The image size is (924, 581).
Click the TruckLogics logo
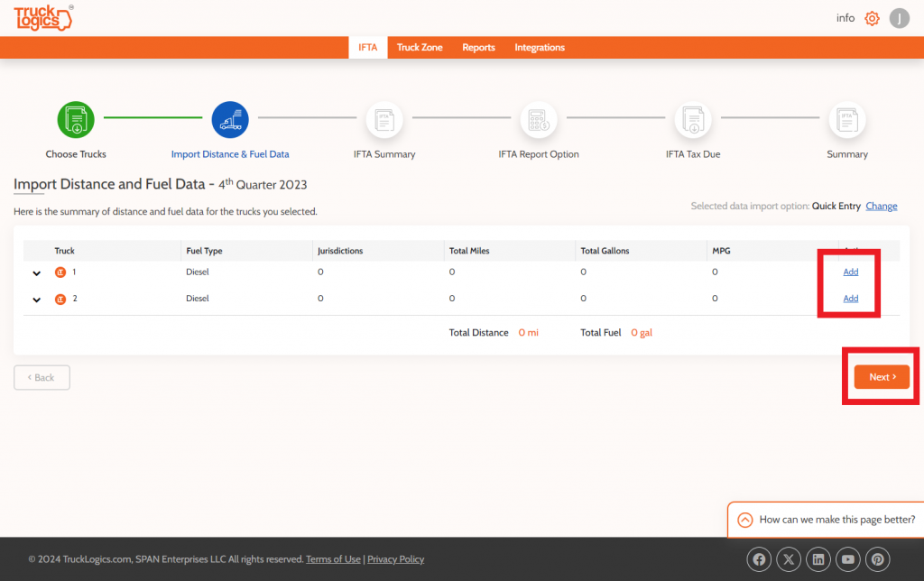tap(43, 18)
